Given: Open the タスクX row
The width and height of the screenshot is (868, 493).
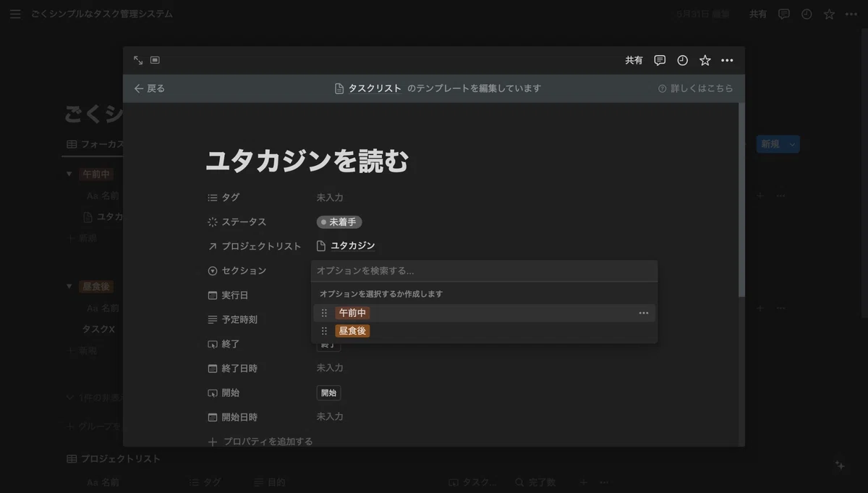Looking at the screenshot, I should pos(98,329).
